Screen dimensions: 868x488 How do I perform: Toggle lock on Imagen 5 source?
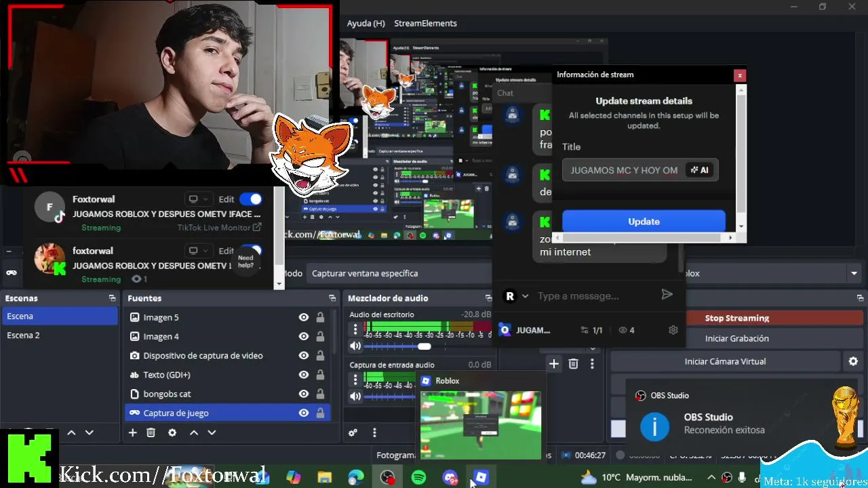point(320,317)
